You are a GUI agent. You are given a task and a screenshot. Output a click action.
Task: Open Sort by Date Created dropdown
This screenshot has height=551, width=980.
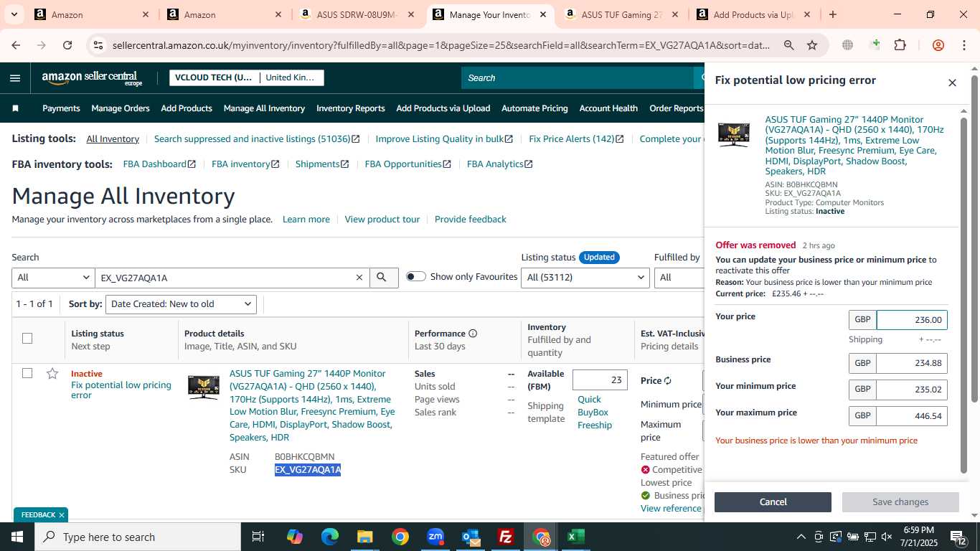[x=181, y=304]
